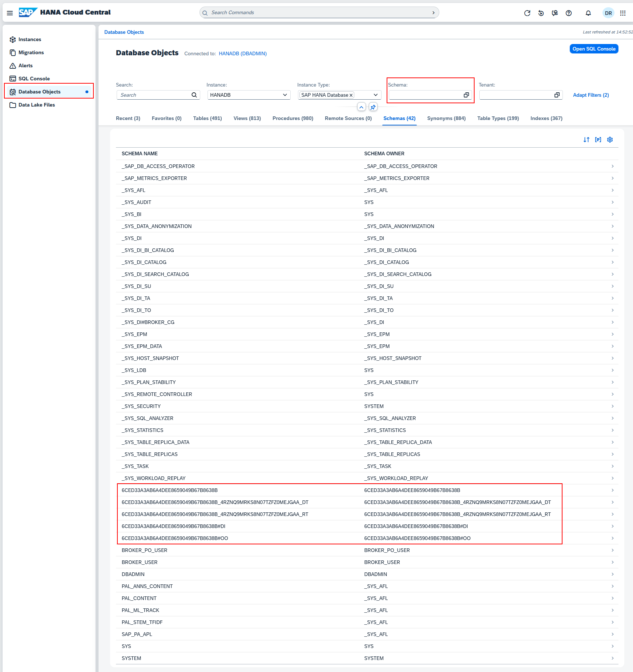The image size is (633, 672).
Task: Open the hamburger navigation menu
Action: (10, 13)
